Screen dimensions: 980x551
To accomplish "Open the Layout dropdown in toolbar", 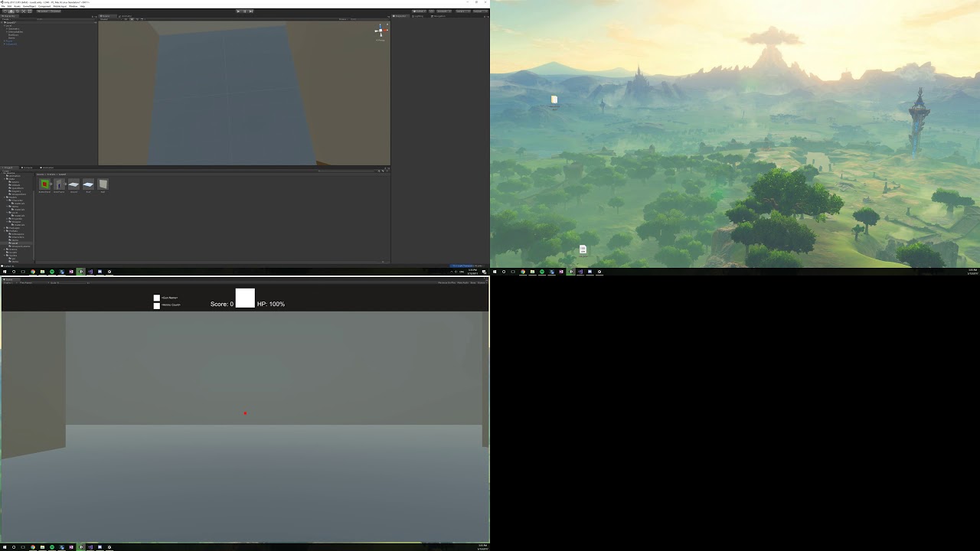I will tap(482, 11).
